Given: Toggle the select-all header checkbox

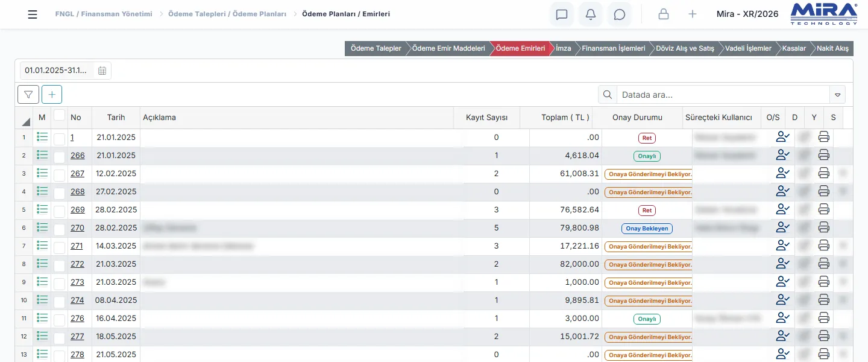Looking at the screenshot, I should [59, 115].
